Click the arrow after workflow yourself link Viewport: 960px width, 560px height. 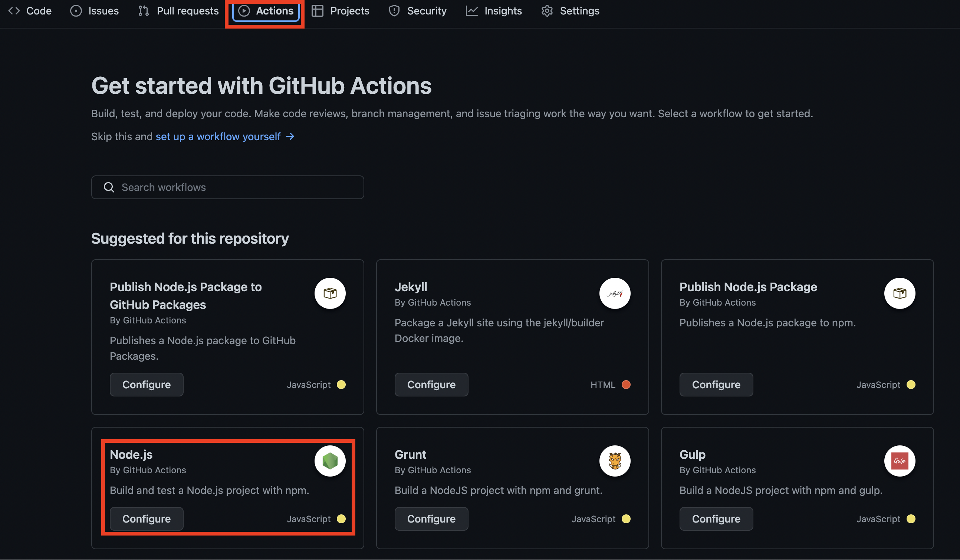click(x=290, y=136)
